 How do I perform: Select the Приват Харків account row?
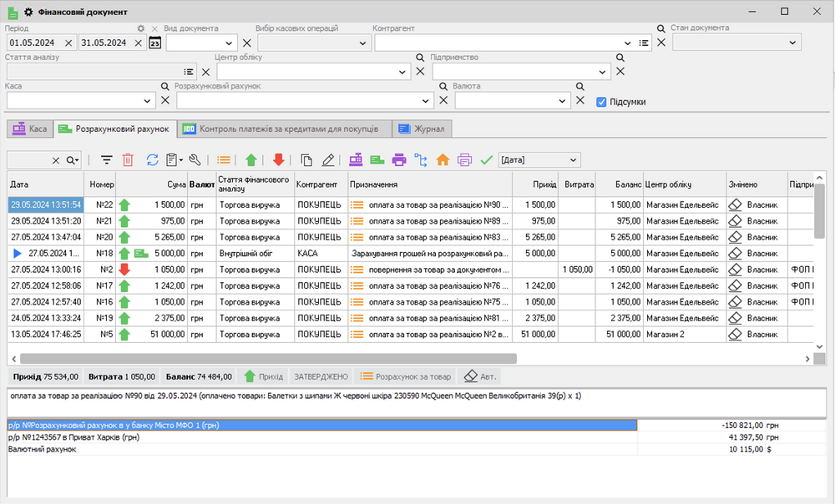[321, 437]
